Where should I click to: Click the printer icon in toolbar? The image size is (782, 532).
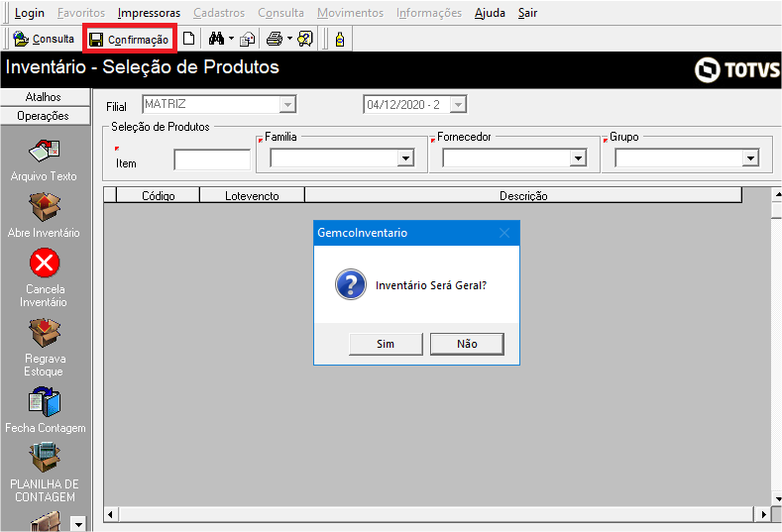[274, 39]
